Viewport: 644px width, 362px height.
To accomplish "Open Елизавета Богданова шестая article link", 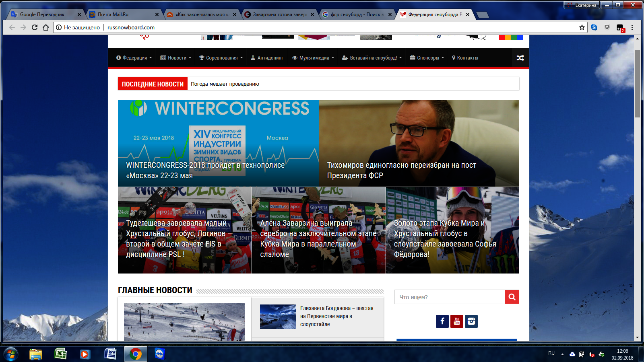I will pos(336,316).
